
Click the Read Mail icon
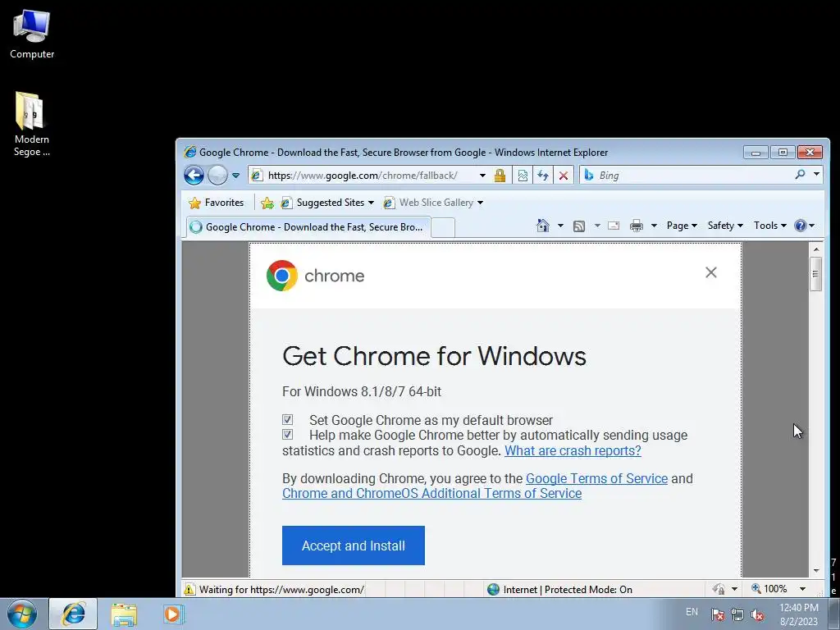coord(614,226)
